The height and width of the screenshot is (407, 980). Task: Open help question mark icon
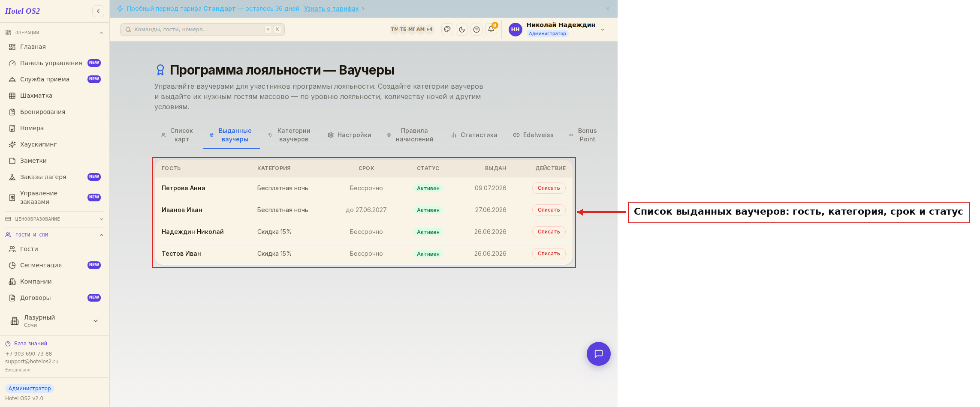[476, 30]
